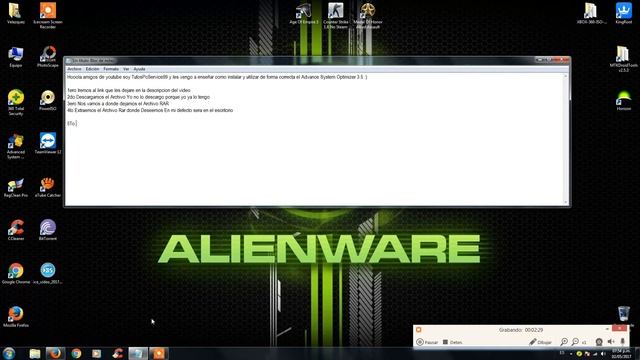Open Ayuda menu in Notepad
The width and height of the screenshot is (640, 360).
click(139, 69)
